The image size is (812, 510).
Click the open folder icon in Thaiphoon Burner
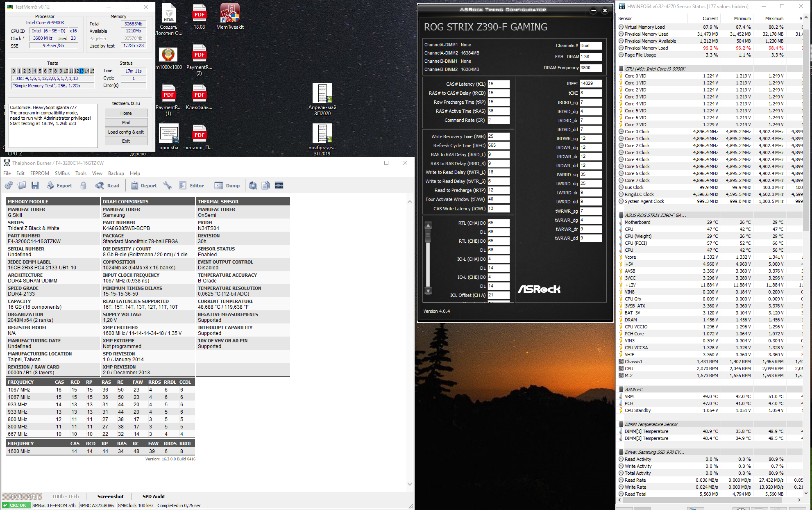[22, 186]
